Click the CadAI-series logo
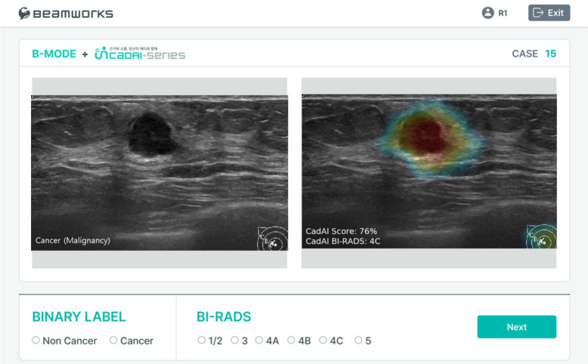The width and height of the screenshot is (588, 364). [x=140, y=54]
